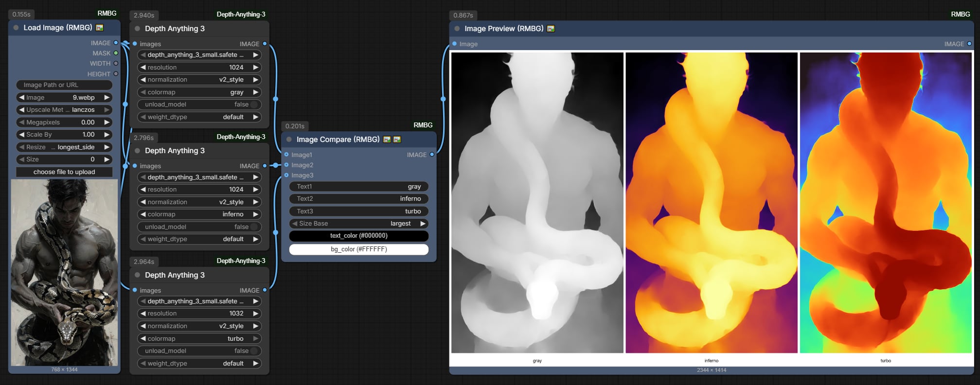Open the text_color (#000000) color picker
The image size is (980, 385).
tap(359, 236)
